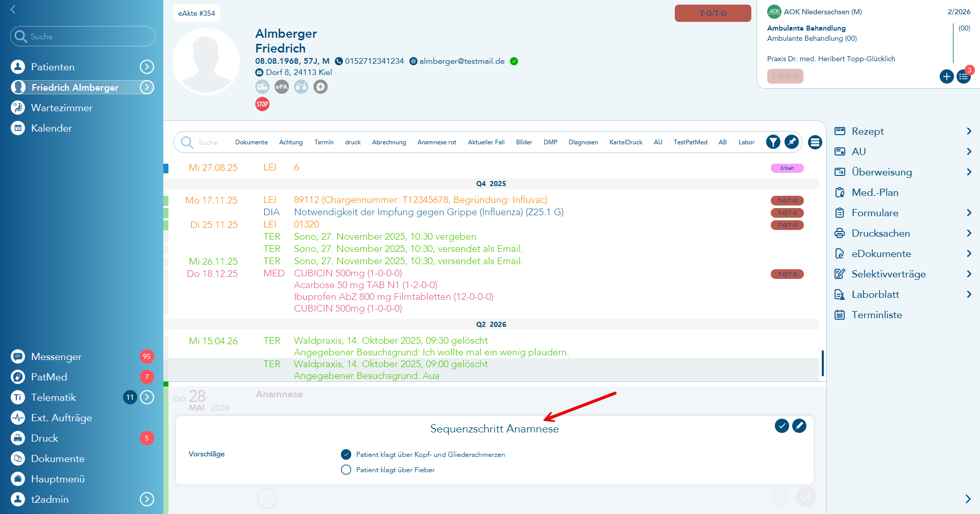Click the phone icon before 0152712341234
980x514 pixels.
click(339, 61)
